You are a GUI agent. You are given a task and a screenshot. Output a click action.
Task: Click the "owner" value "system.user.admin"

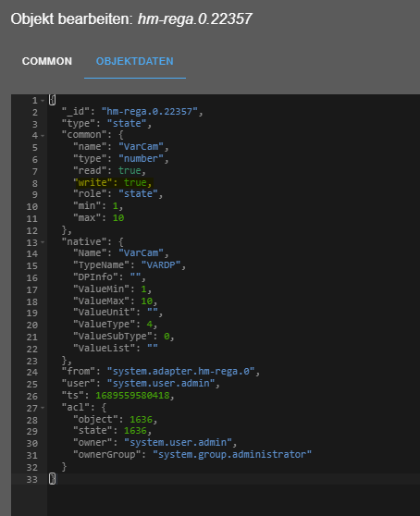178,443
